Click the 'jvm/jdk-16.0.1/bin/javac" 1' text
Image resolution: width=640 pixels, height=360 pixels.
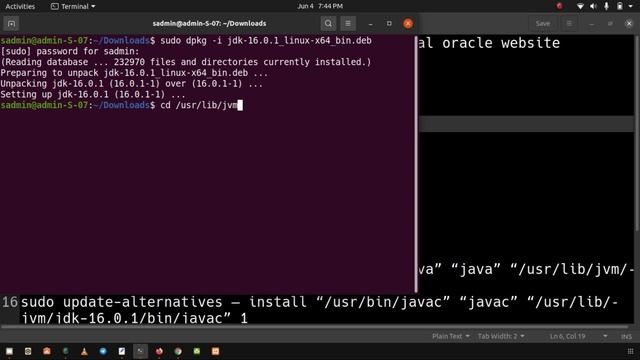135,318
